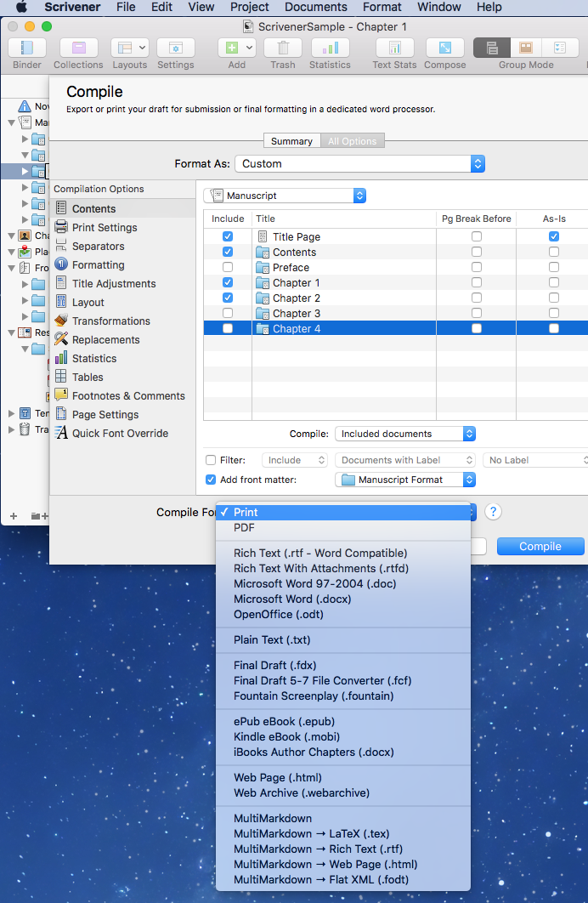This screenshot has width=588, height=903.
Task: Choose Plain Text (.txt) format
Action: [343, 639]
